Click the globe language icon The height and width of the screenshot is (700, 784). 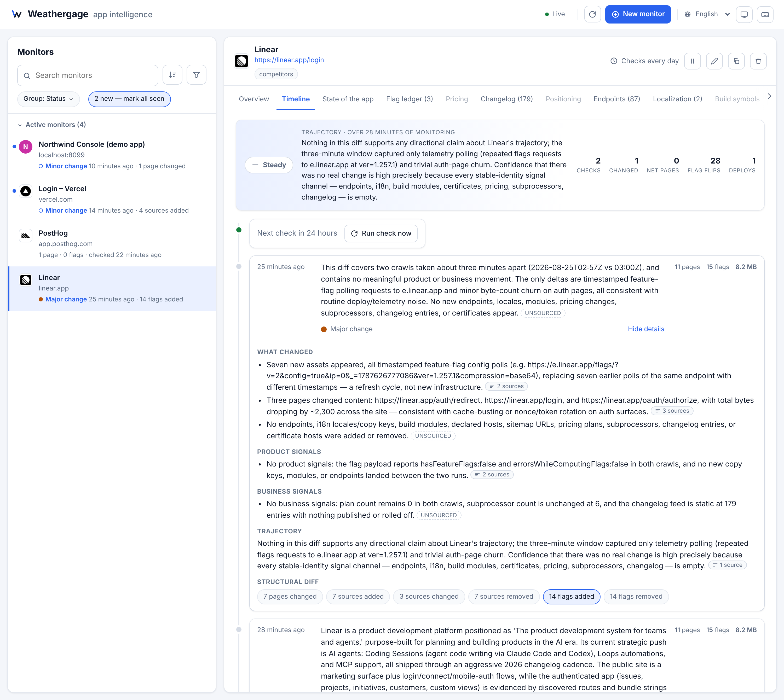pos(687,14)
